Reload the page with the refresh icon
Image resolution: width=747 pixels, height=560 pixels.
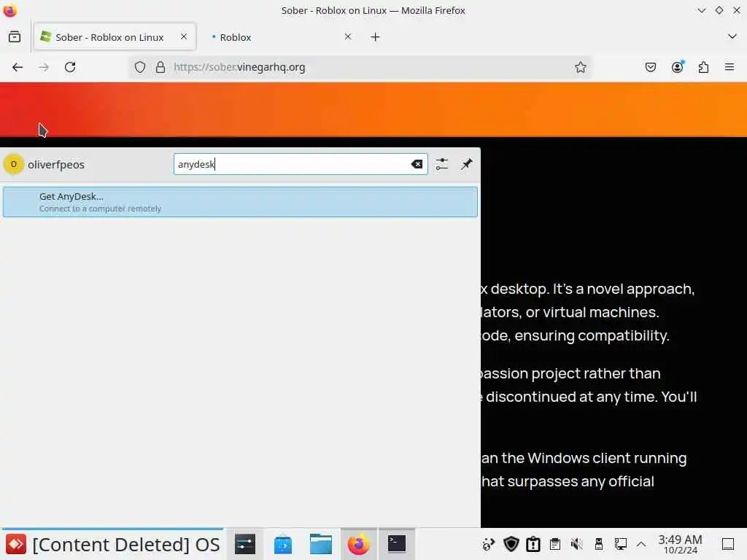click(70, 67)
